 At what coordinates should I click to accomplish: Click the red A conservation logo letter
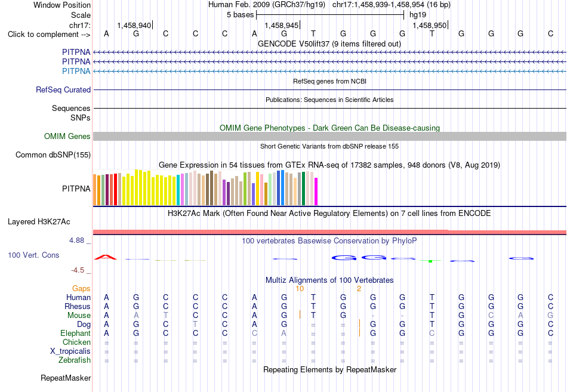(x=106, y=257)
